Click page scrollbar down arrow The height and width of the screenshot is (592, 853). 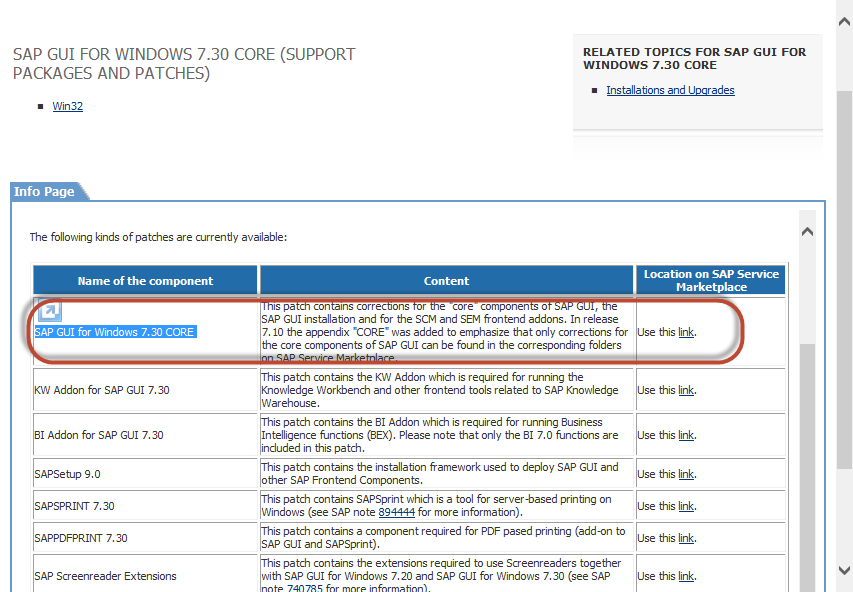(x=844, y=571)
